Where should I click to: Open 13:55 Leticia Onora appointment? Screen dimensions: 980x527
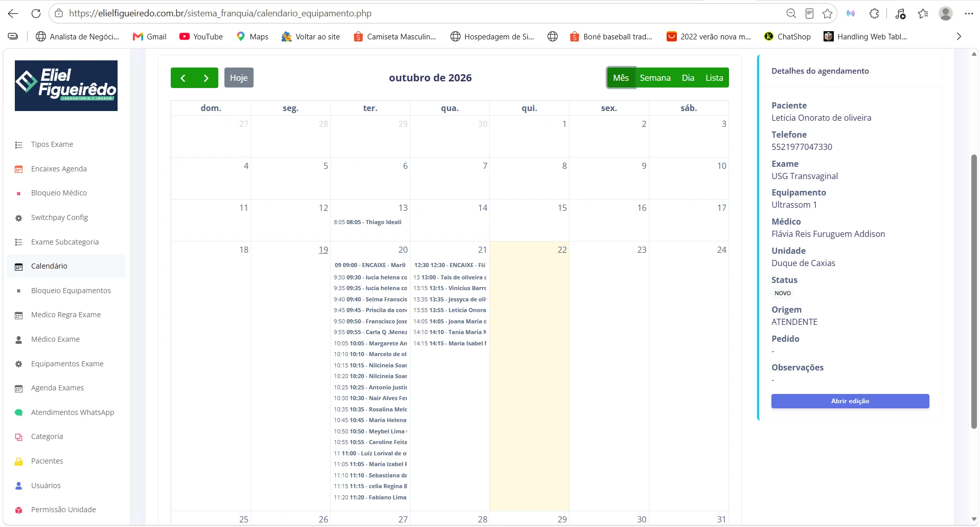click(x=450, y=310)
